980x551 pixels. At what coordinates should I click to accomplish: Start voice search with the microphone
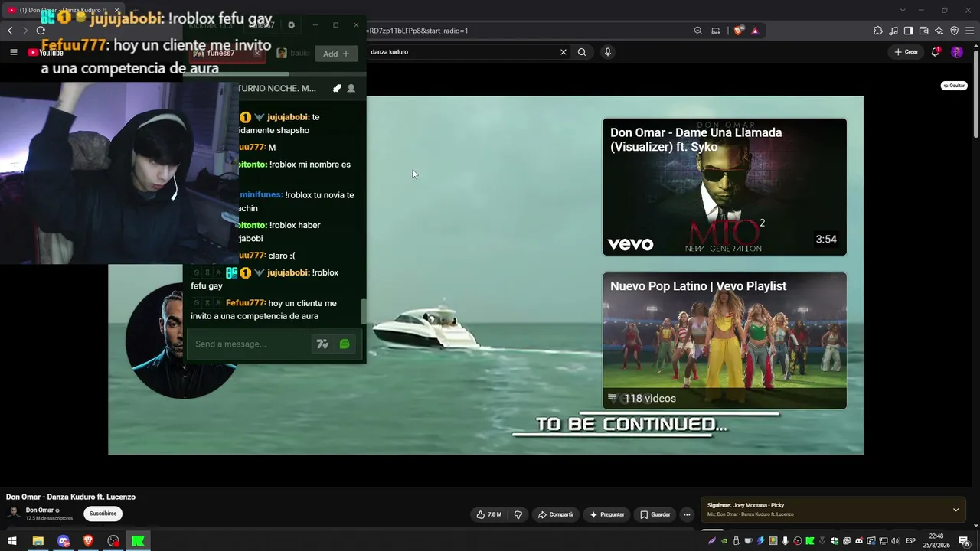tap(608, 52)
